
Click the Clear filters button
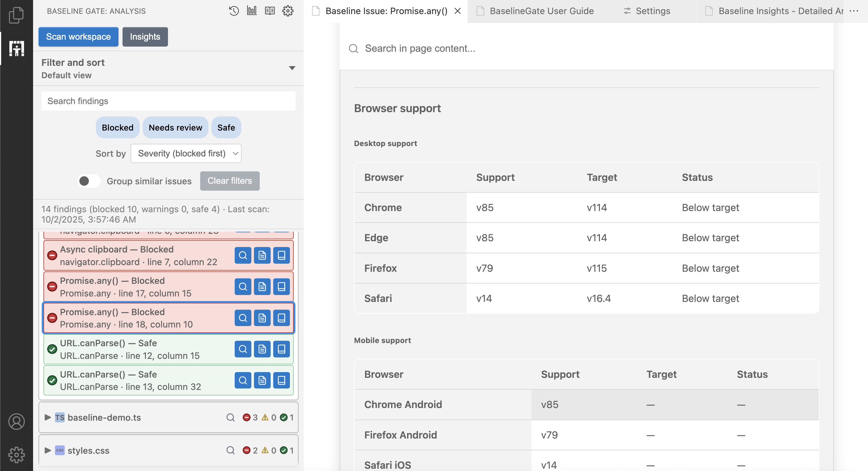tap(230, 181)
